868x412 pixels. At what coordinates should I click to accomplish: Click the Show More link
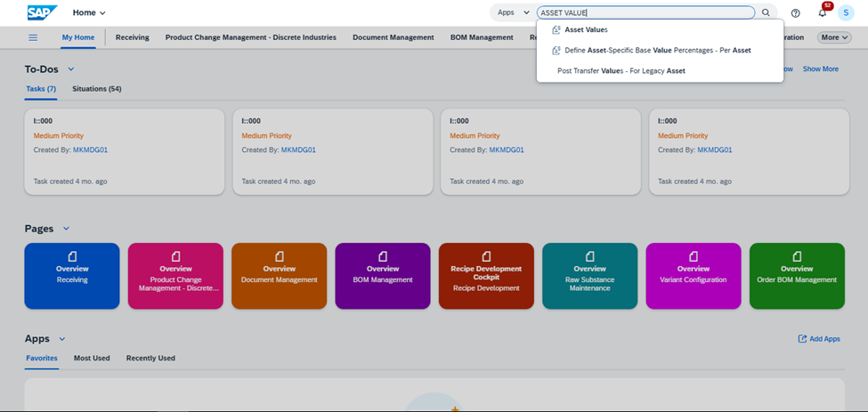tap(821, 69)
